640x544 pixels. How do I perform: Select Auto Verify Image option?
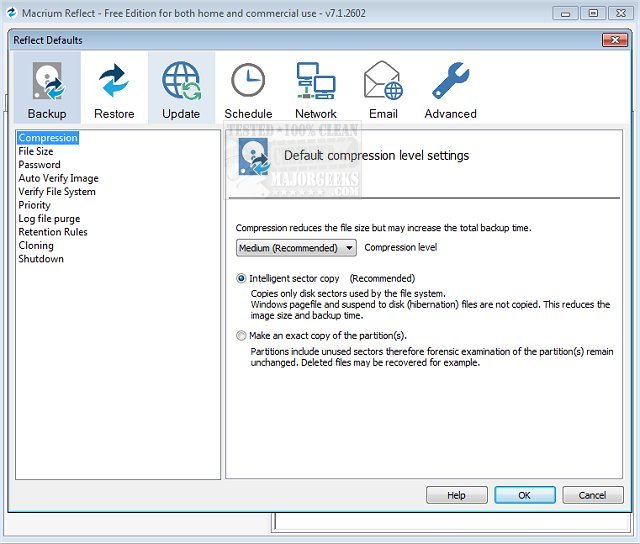pyautogui.click(x=58, y=178)
